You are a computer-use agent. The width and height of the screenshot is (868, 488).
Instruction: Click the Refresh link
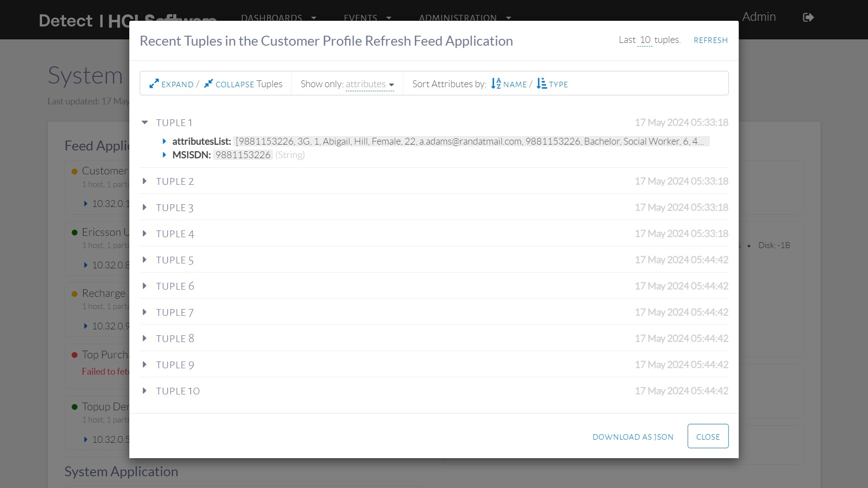710,40
